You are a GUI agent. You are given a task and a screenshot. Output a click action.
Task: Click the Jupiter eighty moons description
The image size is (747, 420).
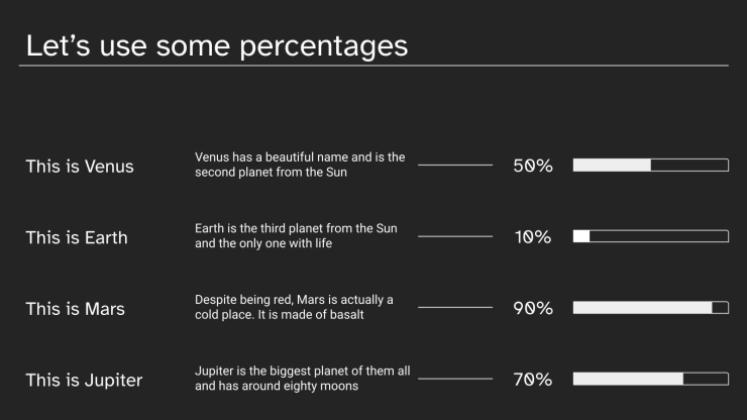302,378
